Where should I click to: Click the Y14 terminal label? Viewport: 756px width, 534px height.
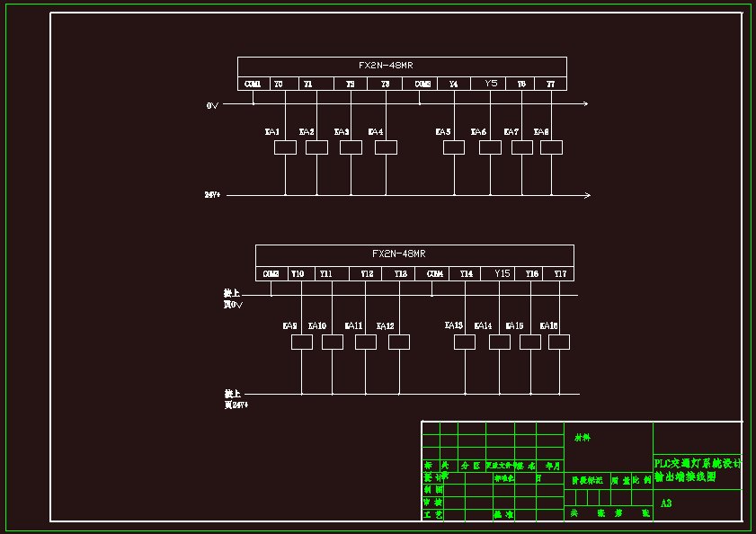click(467, 273)
